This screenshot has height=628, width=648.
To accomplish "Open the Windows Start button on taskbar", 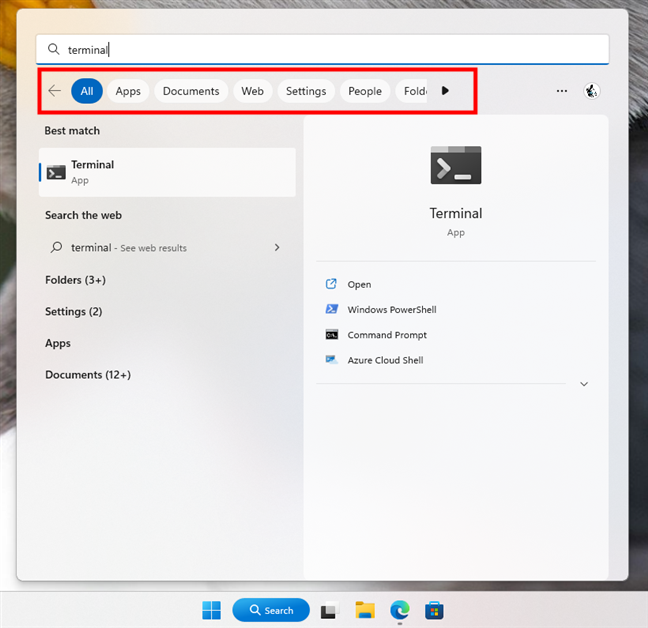I will [x=212, y=610].
